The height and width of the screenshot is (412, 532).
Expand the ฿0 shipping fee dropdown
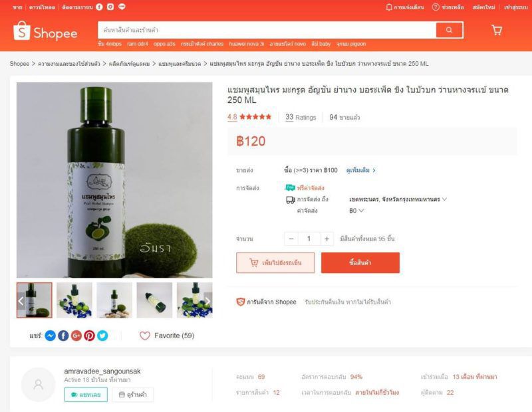(x=356, y=211)
